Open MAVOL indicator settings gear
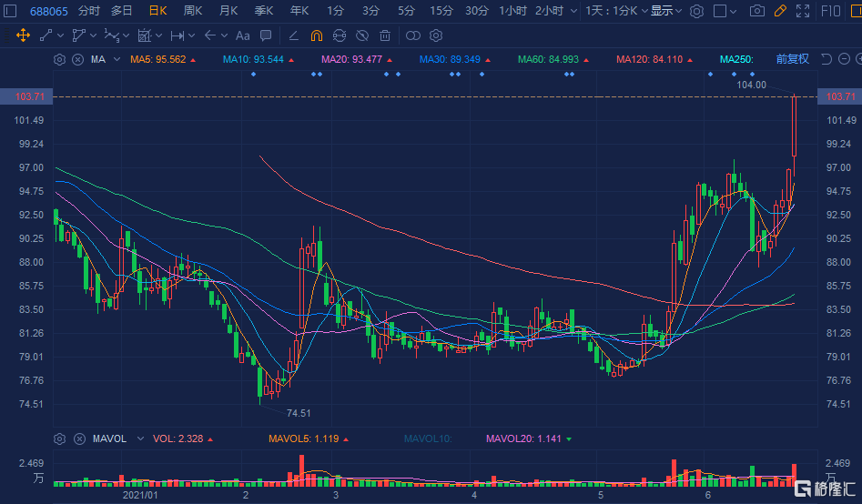The width and height of the screenshot is (862, 504). (x=59, y=438)
